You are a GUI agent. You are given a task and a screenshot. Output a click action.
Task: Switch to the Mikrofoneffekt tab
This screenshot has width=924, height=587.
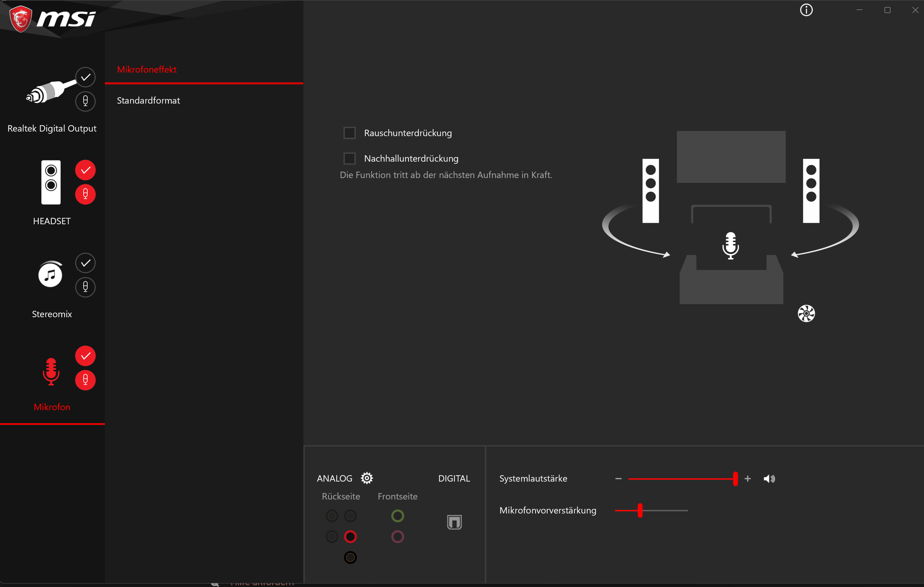(147, 69)
